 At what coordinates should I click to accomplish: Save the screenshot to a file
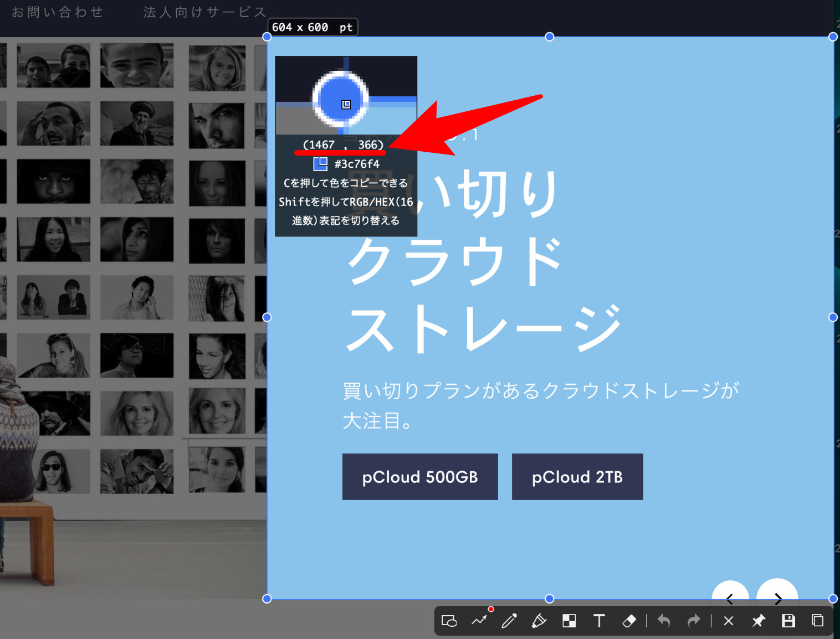click(x=788, y=621)
